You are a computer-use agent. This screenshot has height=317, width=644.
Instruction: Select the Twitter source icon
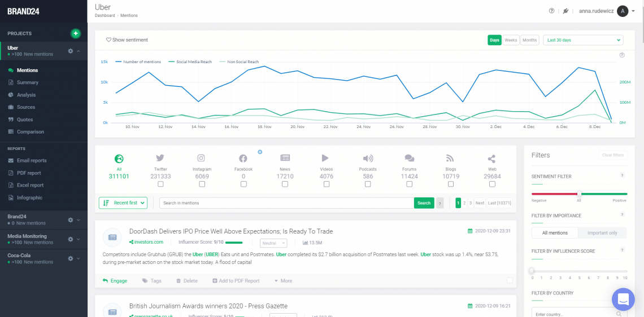click(160, 158)
